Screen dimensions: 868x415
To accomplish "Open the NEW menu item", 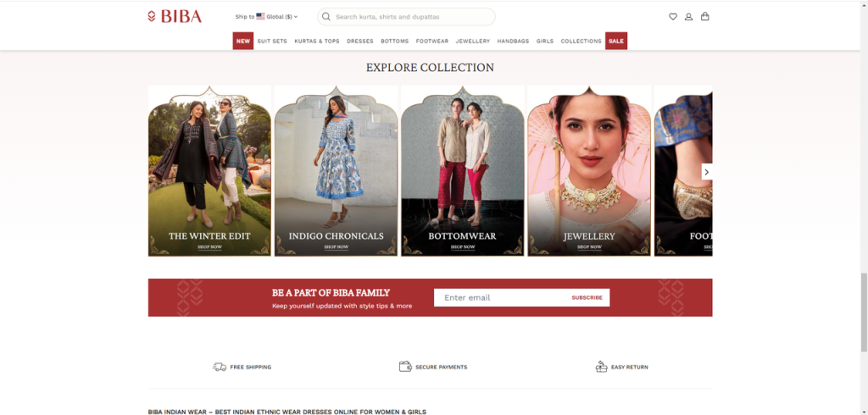I will click(x=243, y=41).
